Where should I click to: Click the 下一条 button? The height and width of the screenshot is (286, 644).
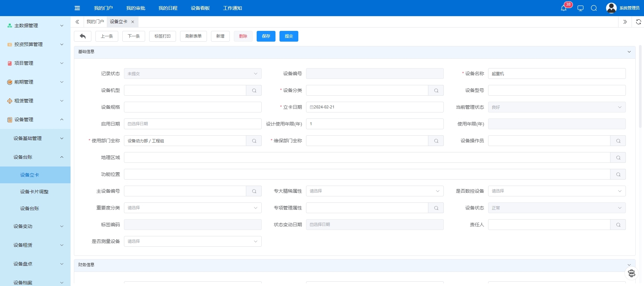[134, 36]
